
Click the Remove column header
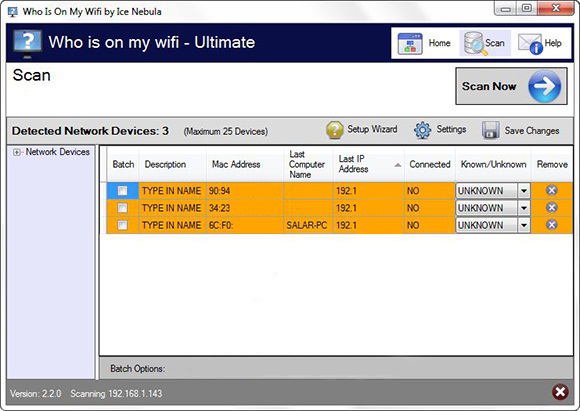pyautogui.click(x=552, y=164)
